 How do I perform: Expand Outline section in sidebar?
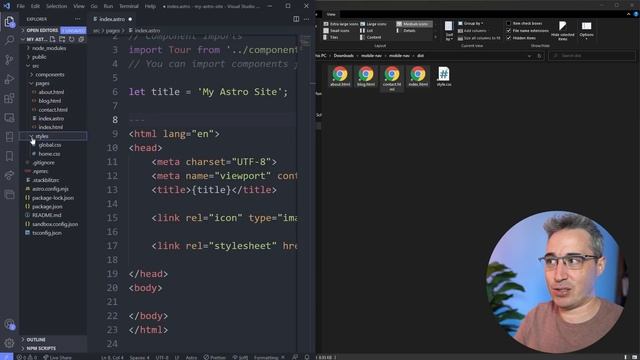click(53, 340)
